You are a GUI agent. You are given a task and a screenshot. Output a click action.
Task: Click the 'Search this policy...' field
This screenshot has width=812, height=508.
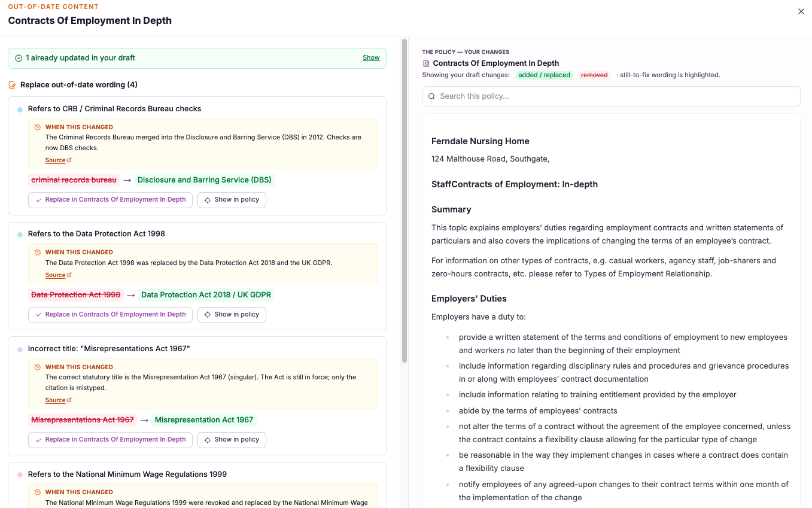611,96
